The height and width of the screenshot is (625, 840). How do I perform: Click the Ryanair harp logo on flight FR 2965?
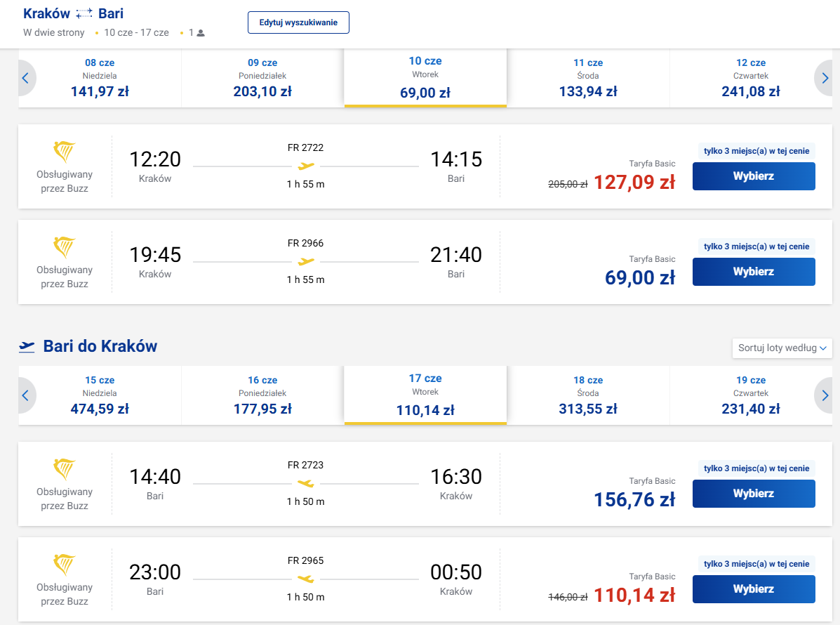(x=65, y=565)
